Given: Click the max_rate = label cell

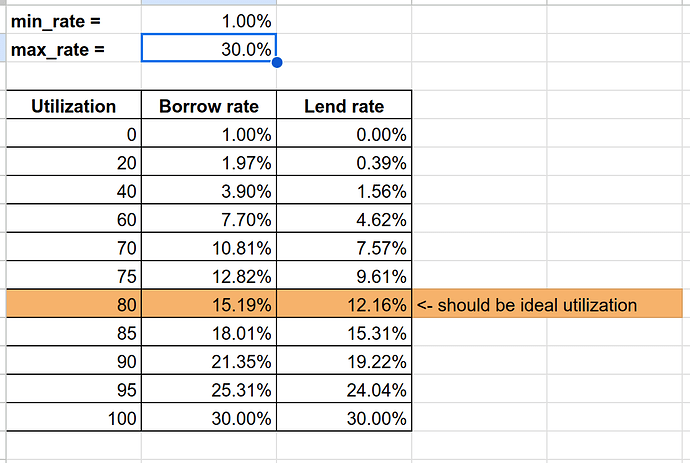Looking at the screenshot, I should [73, 48].
